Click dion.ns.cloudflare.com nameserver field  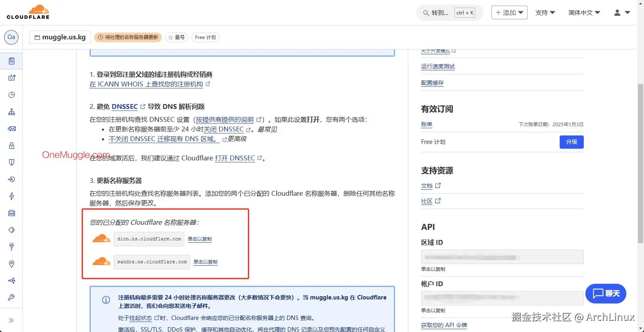pyautogui.click(x=149, y=239)
